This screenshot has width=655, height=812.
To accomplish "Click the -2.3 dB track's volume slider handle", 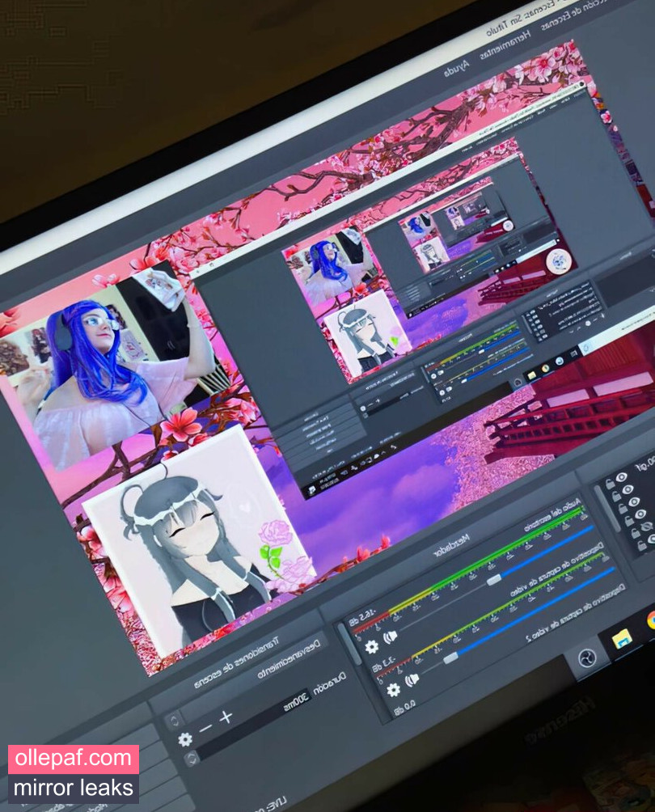I will point(450,658).
